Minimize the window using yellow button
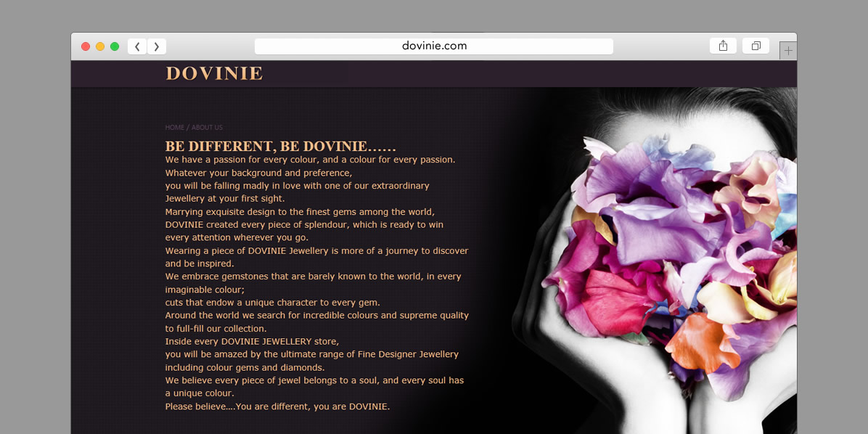Image resolution: width=868 pixels, height=434 pixels. point(100,46)
